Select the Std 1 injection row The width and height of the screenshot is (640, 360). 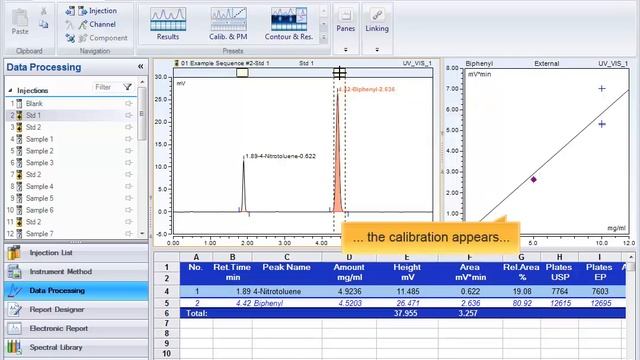pyautogui.click(x=71, y=116)
